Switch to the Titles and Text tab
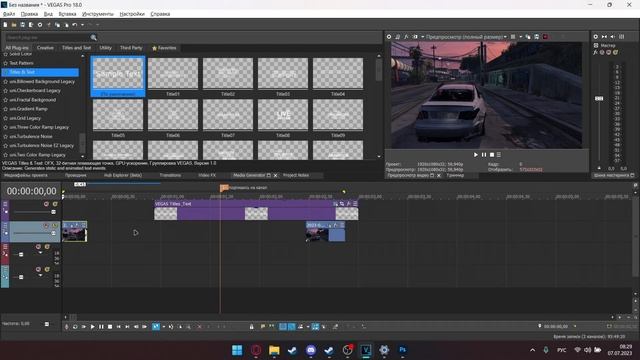Screen dimensions: 640x360 coord(76,48)
